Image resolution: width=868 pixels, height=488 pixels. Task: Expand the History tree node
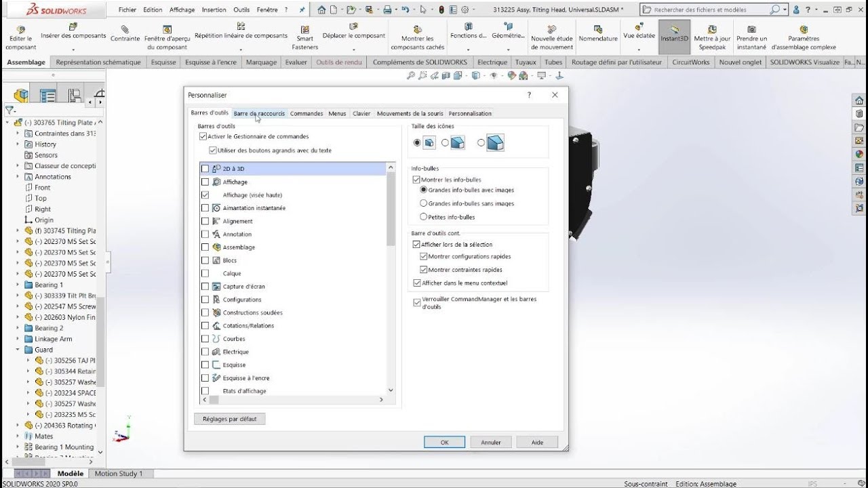18,144
